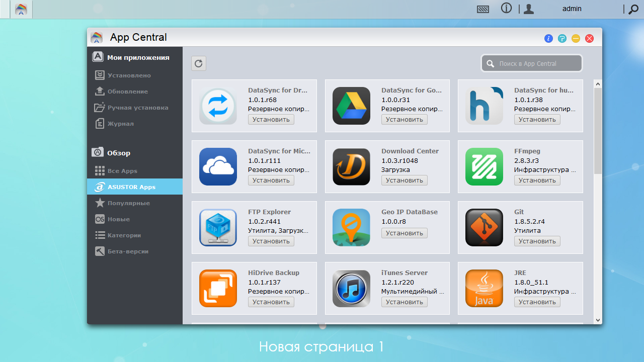Open the JRE Java app icon
Image resolution: width=644 pixels, height=362 pixels.
484,288
